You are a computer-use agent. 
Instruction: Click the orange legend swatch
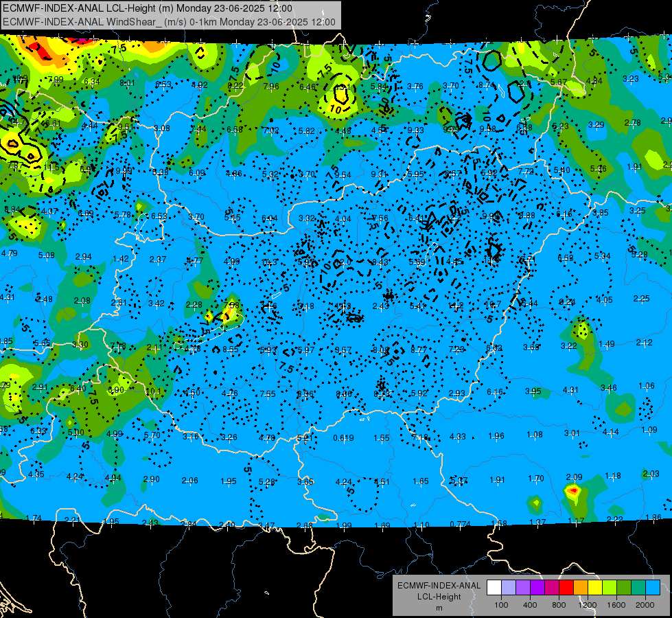point(581,587)
